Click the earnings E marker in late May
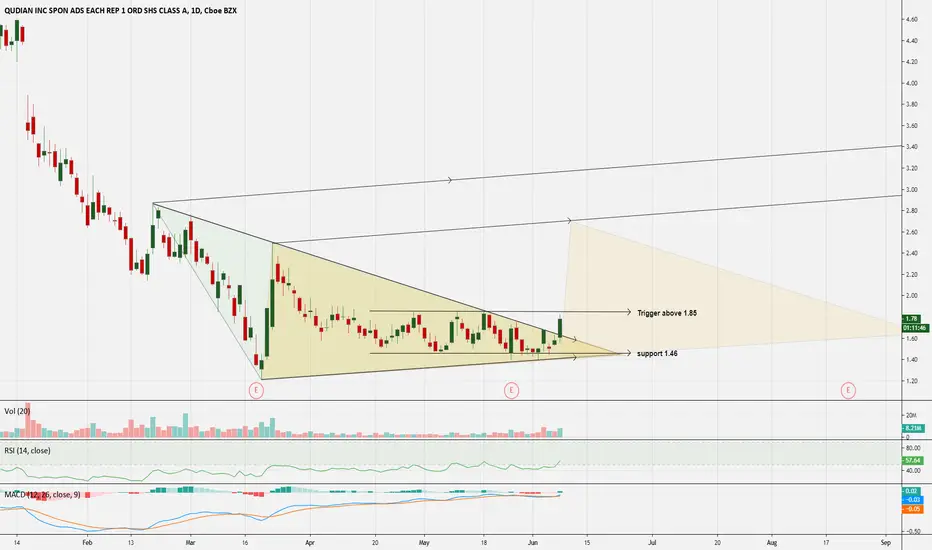Viewport: 932px width, 550px height. pos(511,391)
